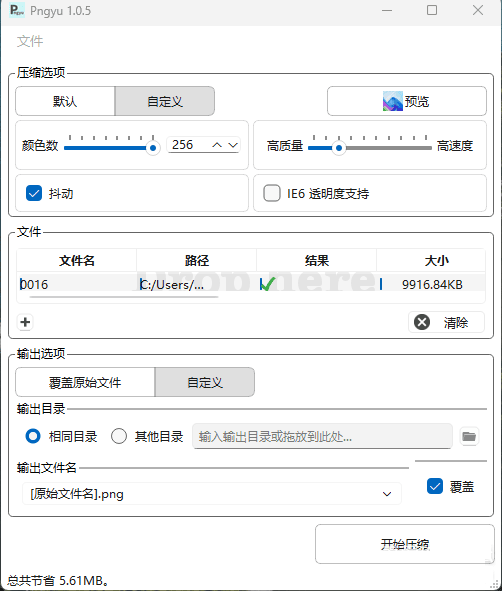
Task: Click the clear list X icon
Action: click(422, 322)
